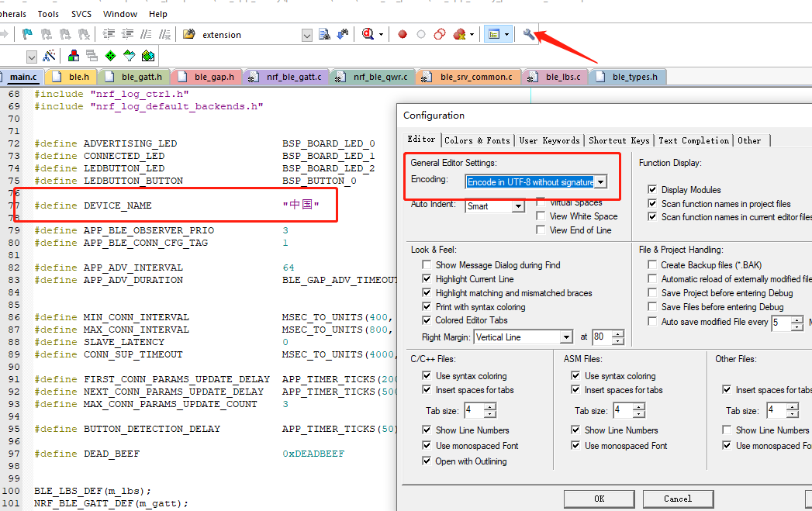Switch to Colors & Fonts tab
Viewport: 812px width, 511px height.
[x=477, y=140]
